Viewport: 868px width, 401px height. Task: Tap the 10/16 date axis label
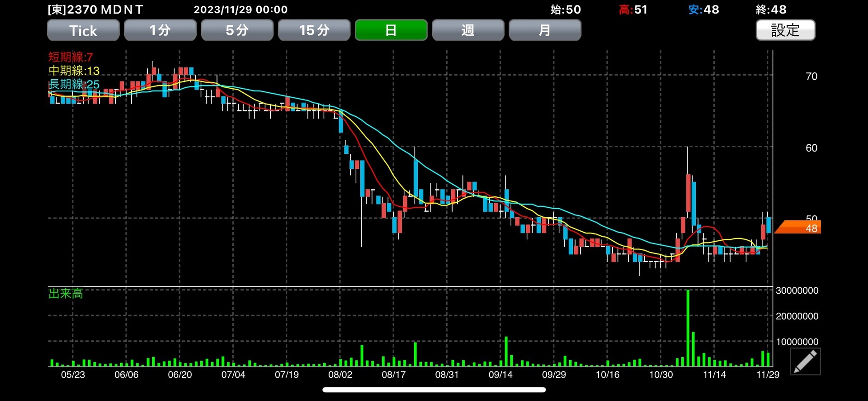pyautogui.click(x=607, y=375)
